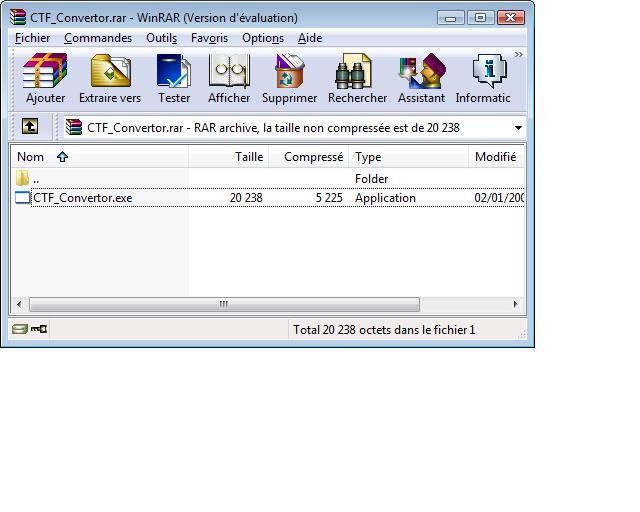Sort by the Type column header
Image resolution: width=640 pixels, height=512 pixels.
(x=409, y=157)
